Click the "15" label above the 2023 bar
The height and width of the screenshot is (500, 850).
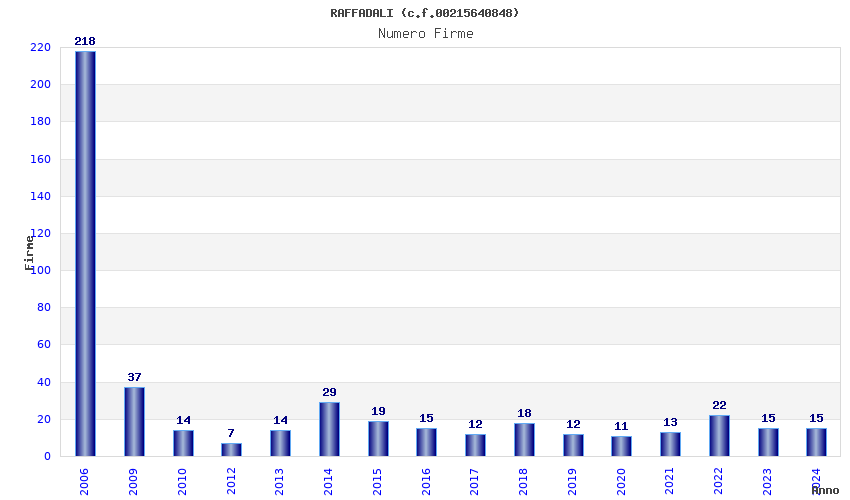click(768, 418)
